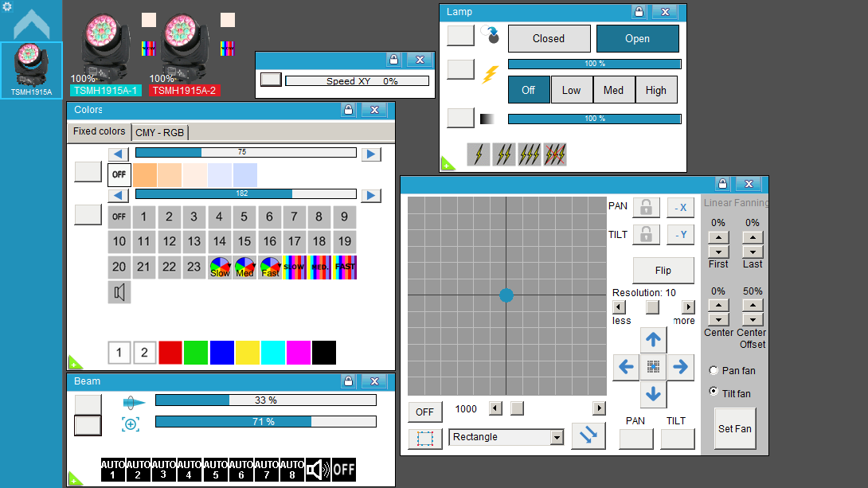
Task: Toggle the PAN lock
Action: coord(646,208)
